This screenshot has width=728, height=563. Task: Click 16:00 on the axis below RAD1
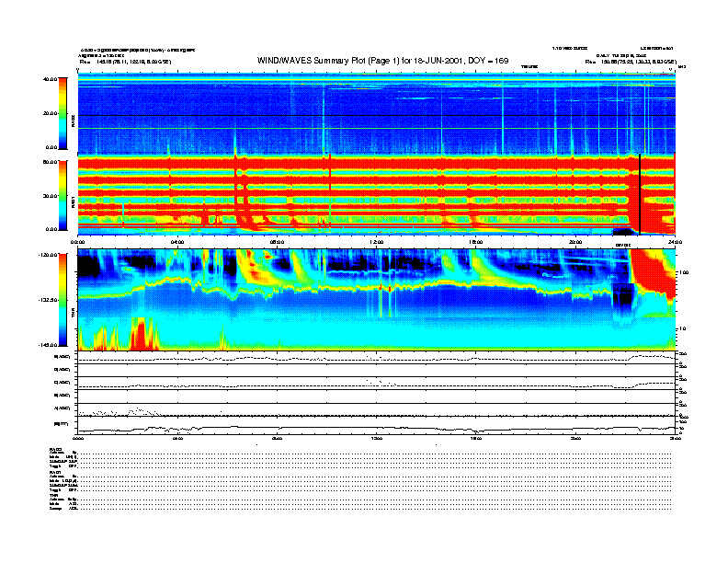pyautogui.click(x=476, y=242)
